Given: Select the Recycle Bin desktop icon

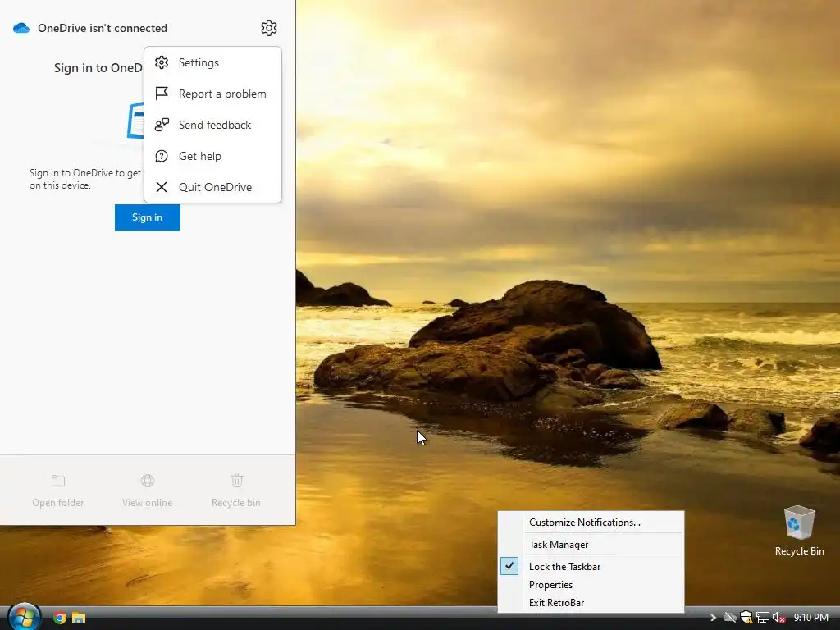Looking at the screenshot, I should coord(799,531).
